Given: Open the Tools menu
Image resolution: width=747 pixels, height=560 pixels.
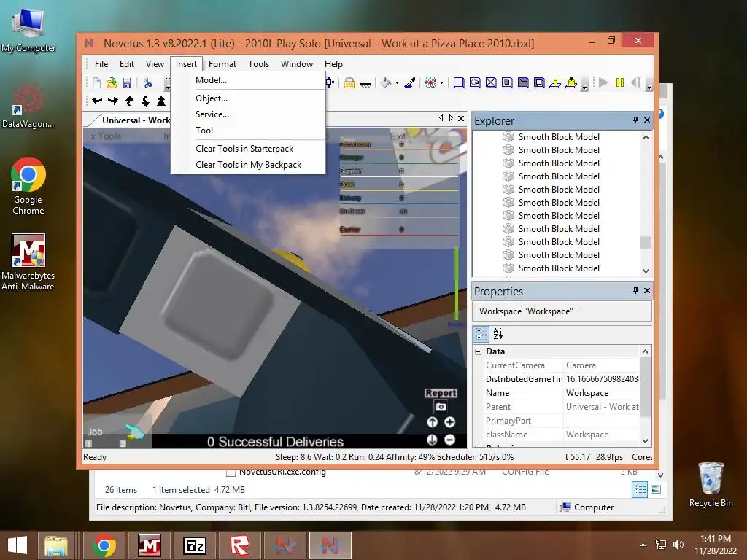Looking at the screenshot, I should point(258,64).
